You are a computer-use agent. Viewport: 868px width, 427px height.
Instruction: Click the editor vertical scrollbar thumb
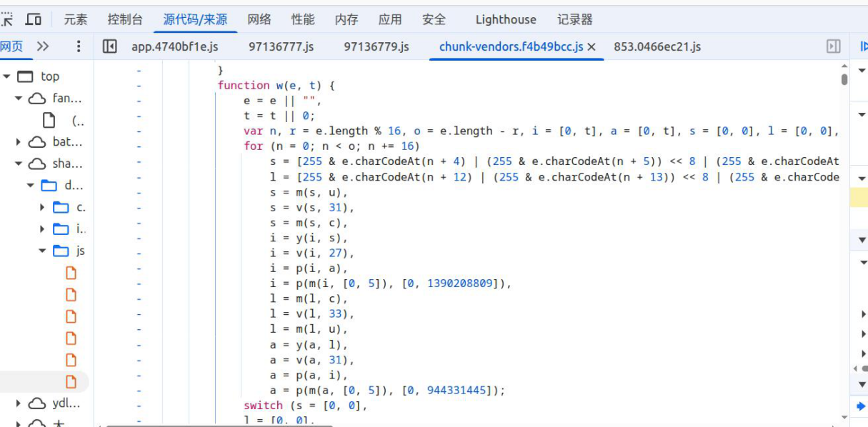844,79
